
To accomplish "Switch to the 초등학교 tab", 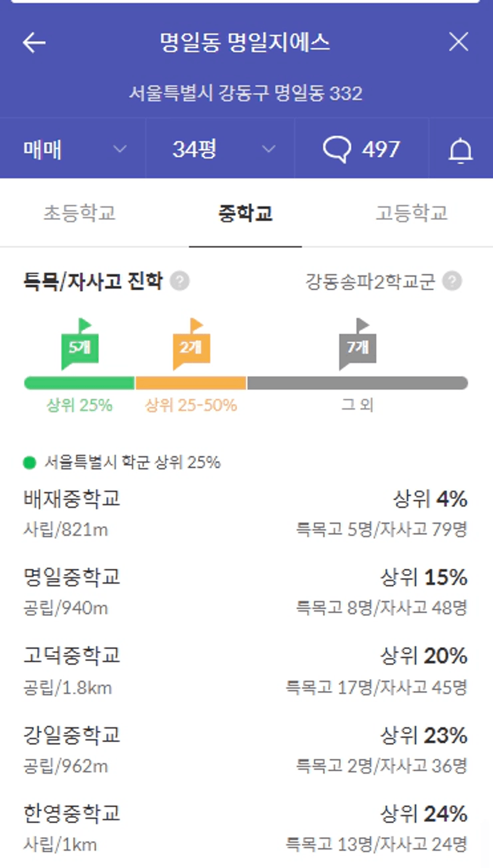I will (x=79, y=213).
